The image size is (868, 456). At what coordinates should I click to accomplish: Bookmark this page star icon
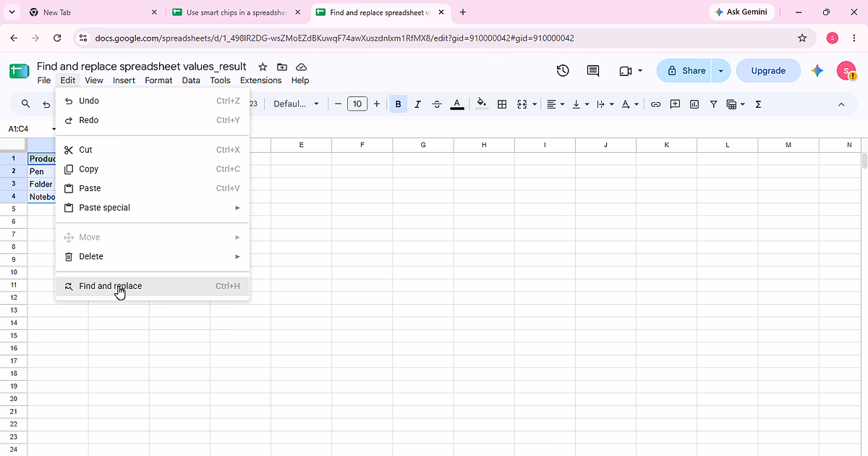802,38
